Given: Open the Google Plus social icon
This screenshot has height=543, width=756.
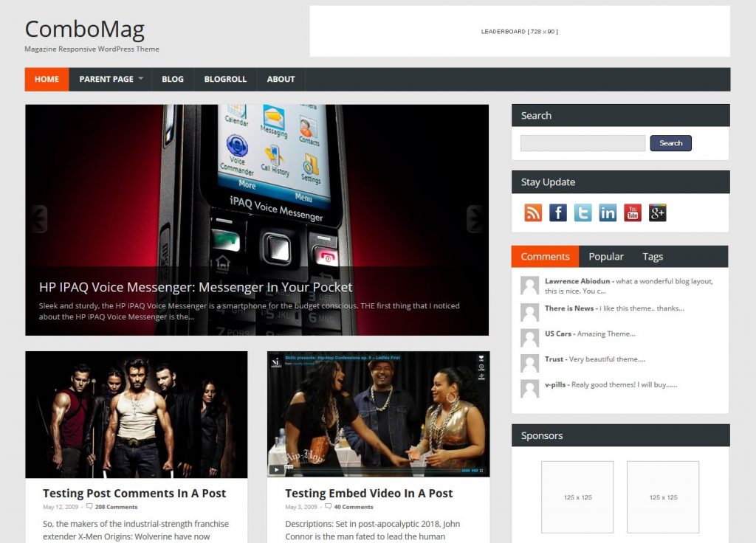Looking at the screenshot, I should (x=658, y=212).
